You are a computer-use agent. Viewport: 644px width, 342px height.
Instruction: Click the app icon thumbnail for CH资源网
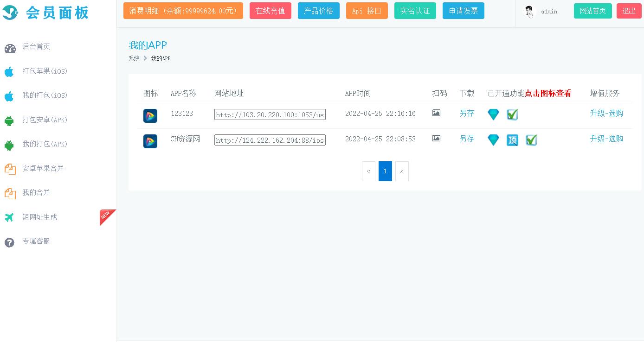150,141
